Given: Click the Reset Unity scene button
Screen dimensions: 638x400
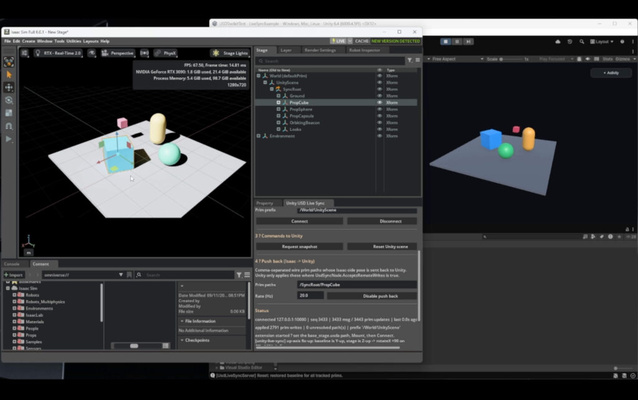Looking at the screenshot, I should pos(382,246).
